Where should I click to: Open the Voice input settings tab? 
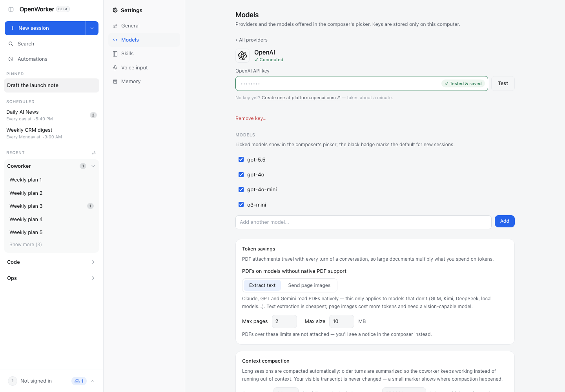tap(144, 68)
